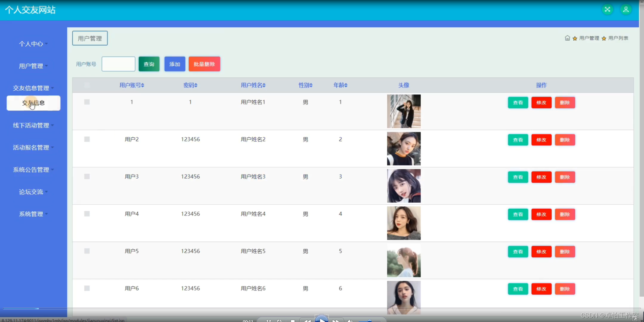Mute the player via speaker icon

tap(350, 320)
